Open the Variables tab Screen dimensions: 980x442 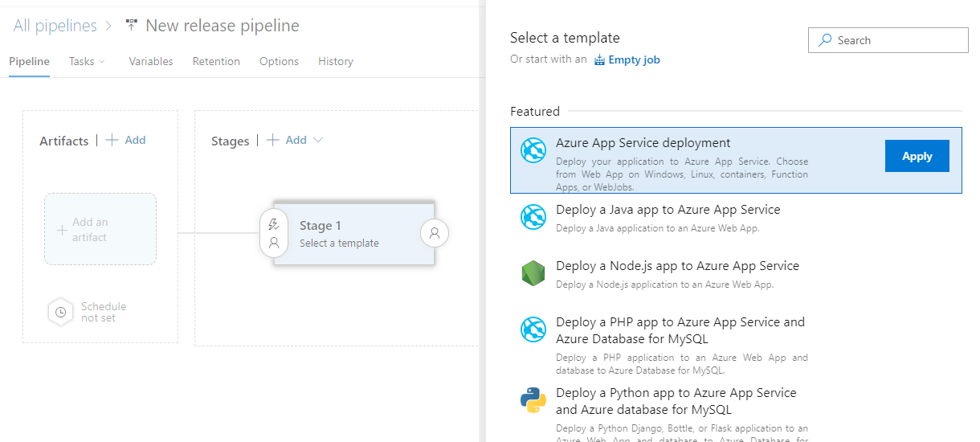151,61
